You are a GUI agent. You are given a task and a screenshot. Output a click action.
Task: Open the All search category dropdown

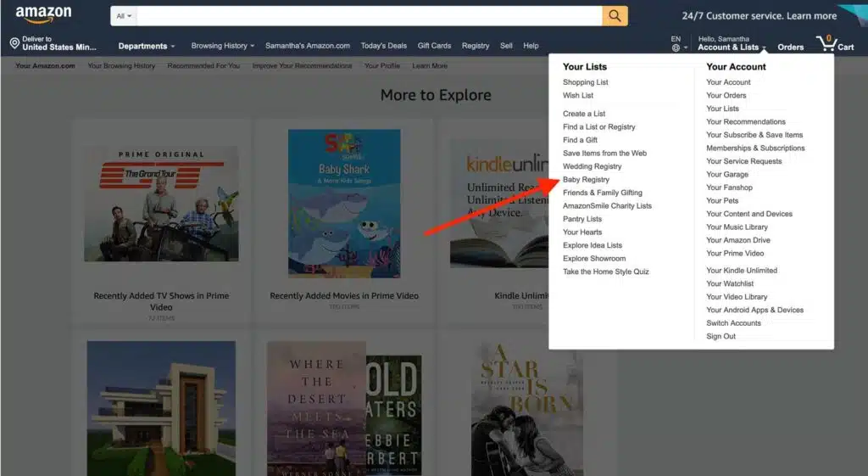point(124,16)
